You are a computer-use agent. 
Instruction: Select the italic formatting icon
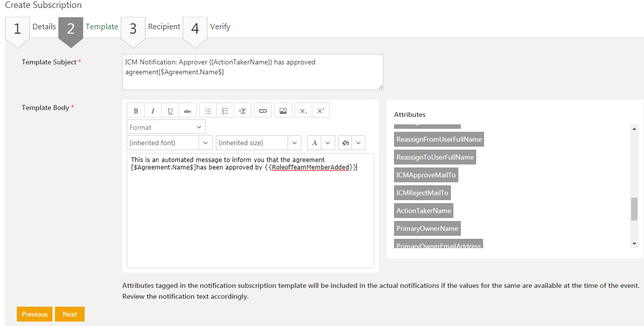pyautogui.click(x=152, y=109)
